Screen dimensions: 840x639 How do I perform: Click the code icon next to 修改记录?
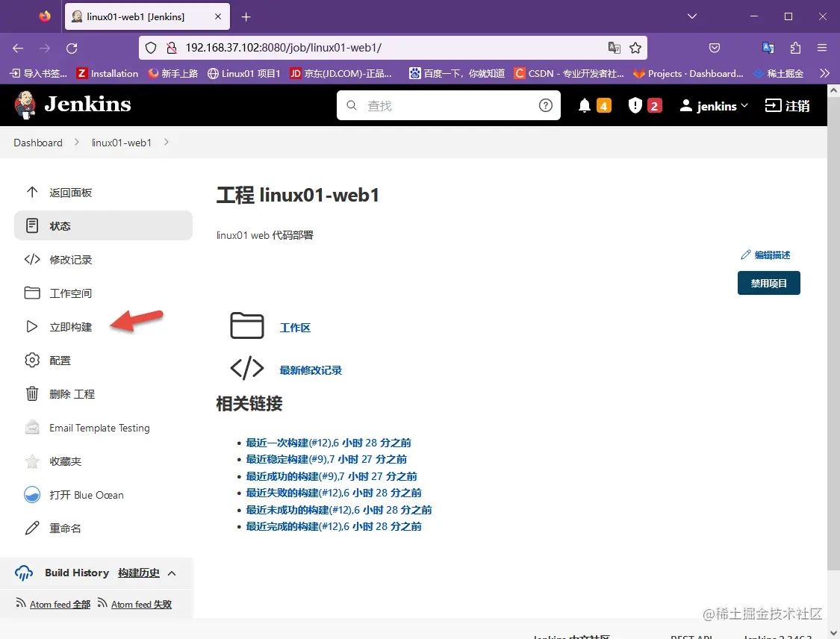click(32, 259)
